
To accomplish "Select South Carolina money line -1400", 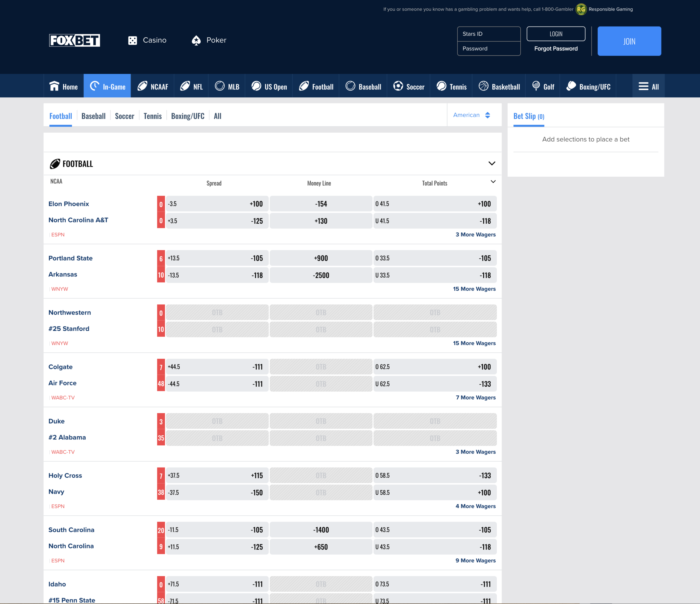I will pyautogui.click(x=321, y=530).
